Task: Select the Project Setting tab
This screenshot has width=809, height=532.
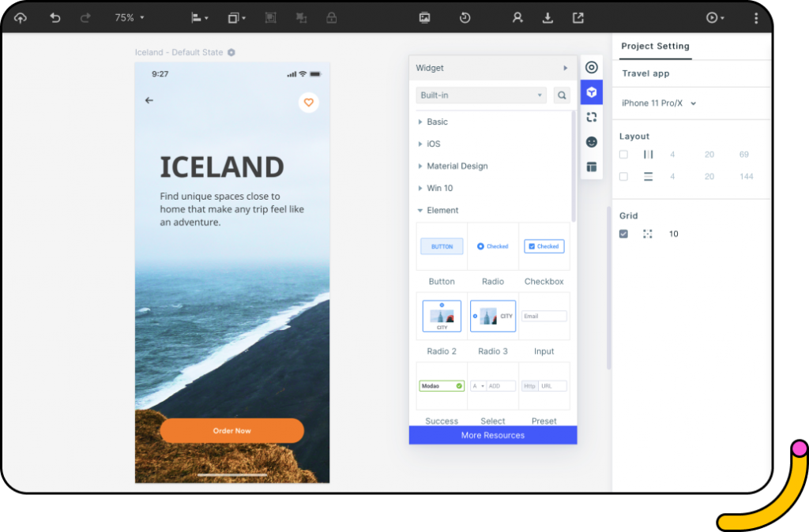Action: (655, 46)
